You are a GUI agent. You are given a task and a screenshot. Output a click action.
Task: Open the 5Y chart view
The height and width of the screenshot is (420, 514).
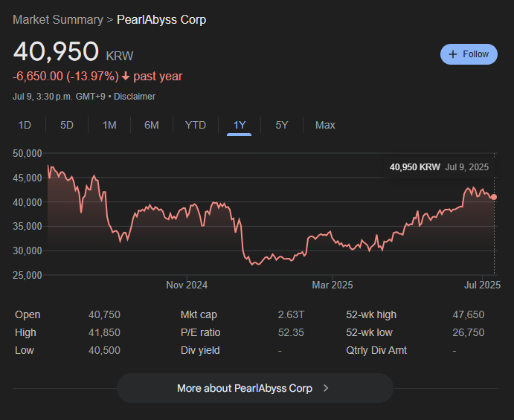click(282, 125)
